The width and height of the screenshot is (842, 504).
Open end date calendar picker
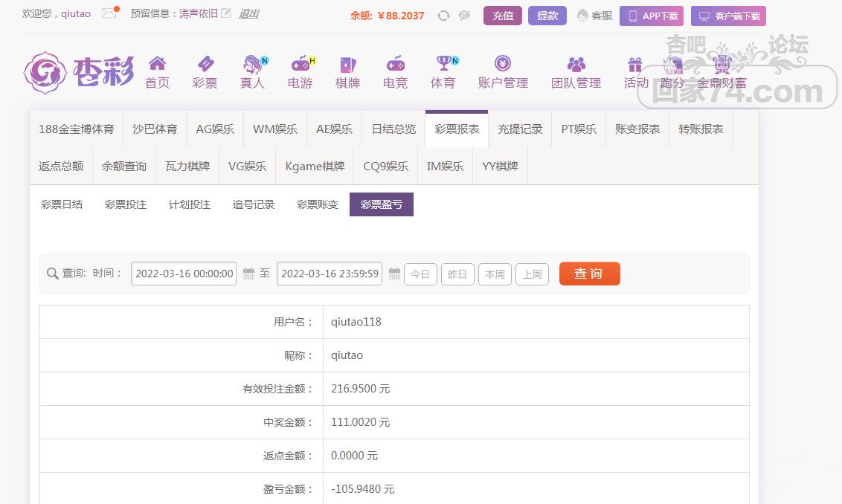394,274
